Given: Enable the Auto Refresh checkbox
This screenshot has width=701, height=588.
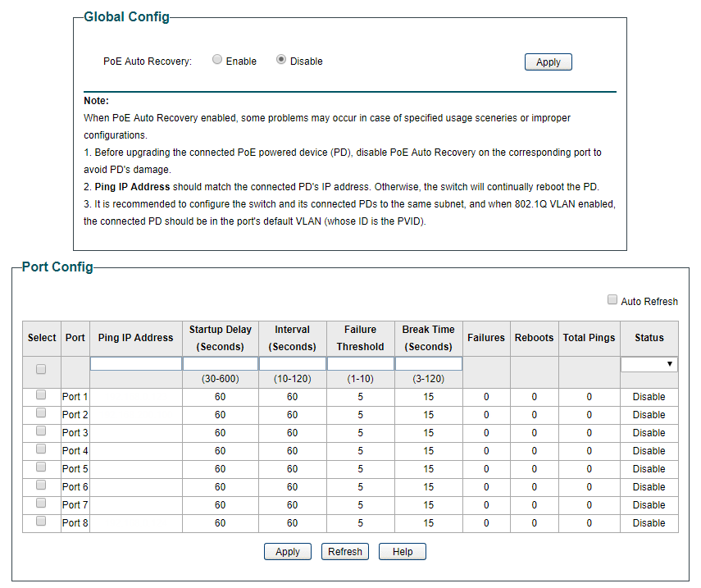Looking at the screenshot, I should 612,300.
